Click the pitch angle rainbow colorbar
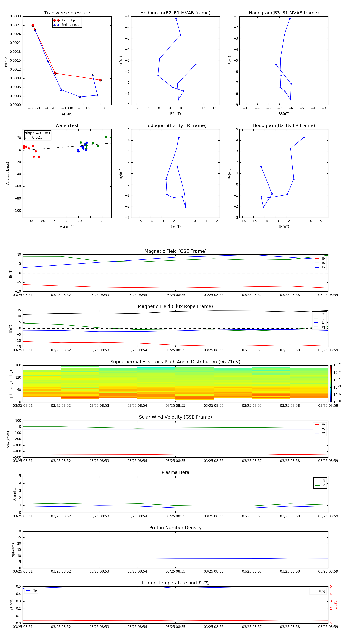Screen dimensions: 351x644 pyautogui.click(x=331, y=384)
